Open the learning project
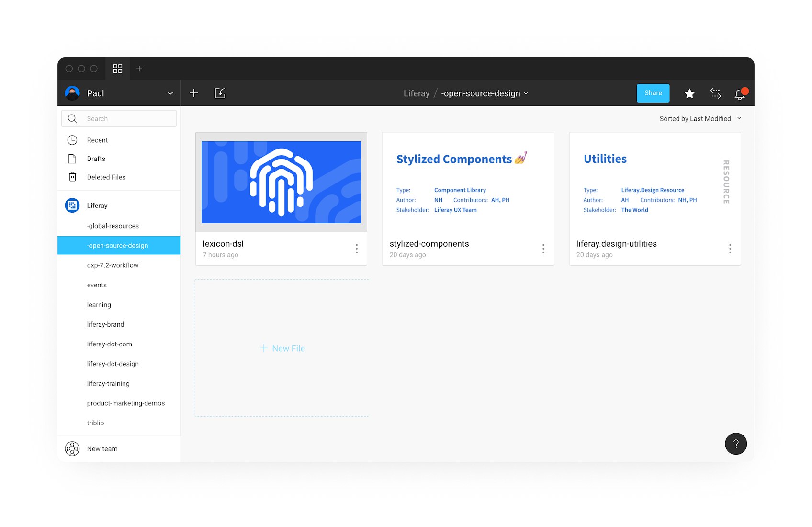Image resolution: width=812 pixels, height=527 pixels. click(x=119, y=304)
